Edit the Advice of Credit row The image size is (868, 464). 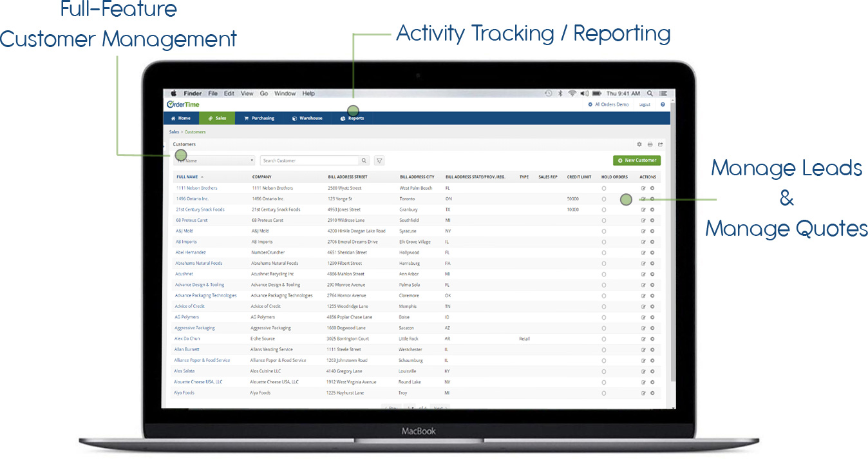coord(643,306)
